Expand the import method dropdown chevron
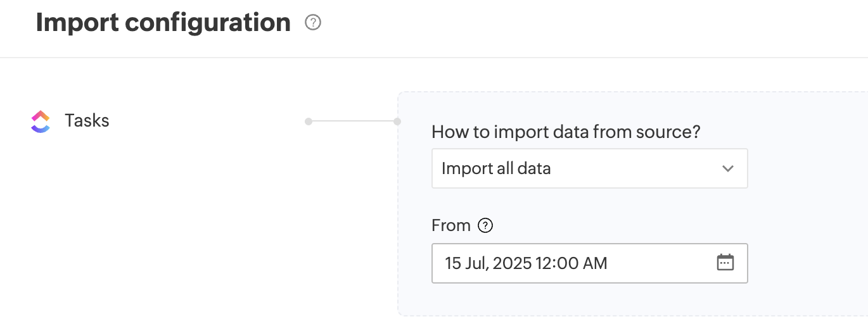The height and width of the screenshot is (319, 868). click(727, 169)
